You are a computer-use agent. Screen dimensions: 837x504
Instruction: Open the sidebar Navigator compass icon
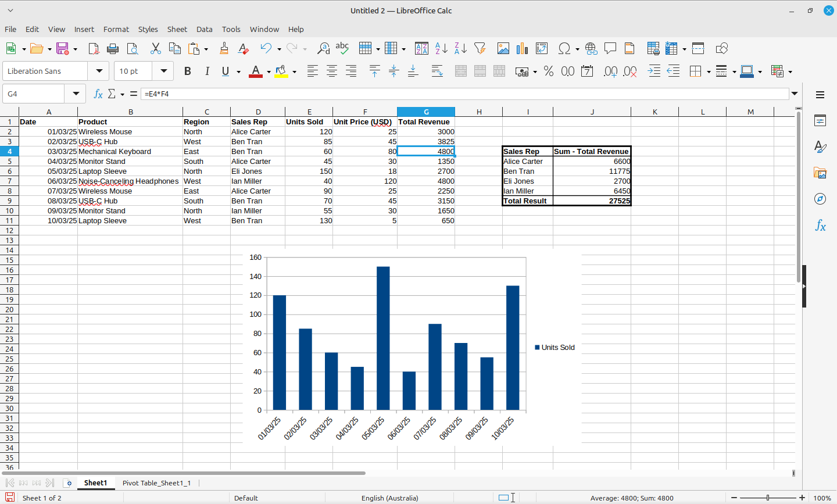(x=820, y=199)
